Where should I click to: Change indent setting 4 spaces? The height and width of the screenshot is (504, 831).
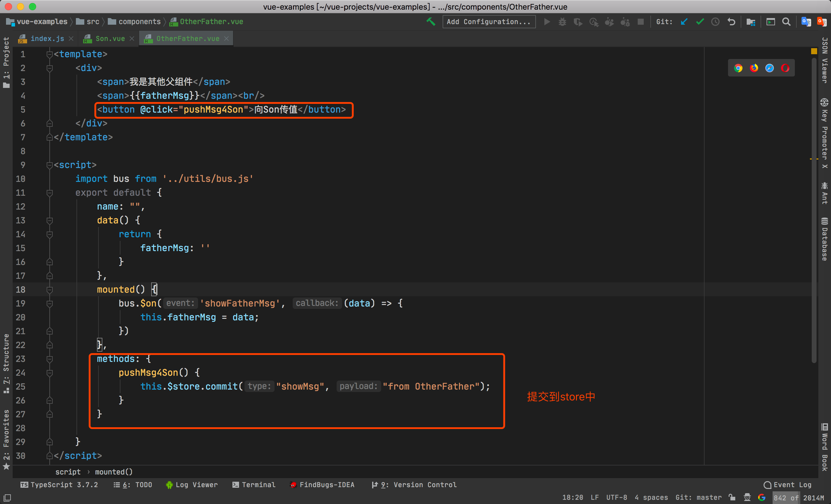coord(651,497)
